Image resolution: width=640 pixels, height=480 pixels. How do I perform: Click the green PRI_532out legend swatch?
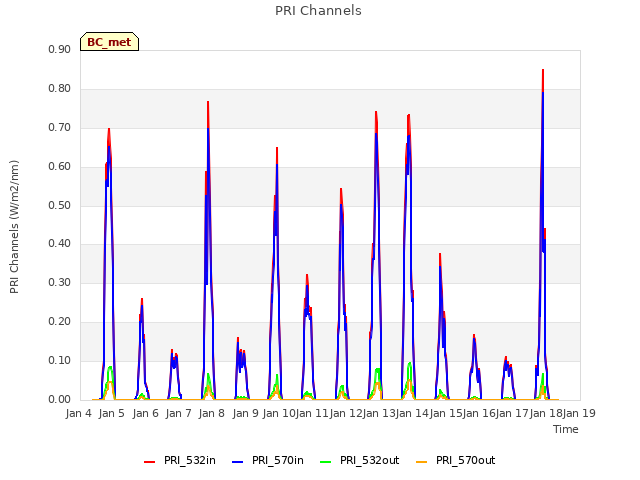(325, 462)
